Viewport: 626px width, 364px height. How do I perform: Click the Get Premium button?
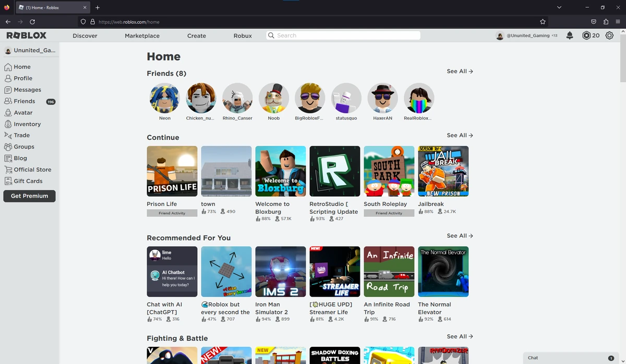[29, 196]
